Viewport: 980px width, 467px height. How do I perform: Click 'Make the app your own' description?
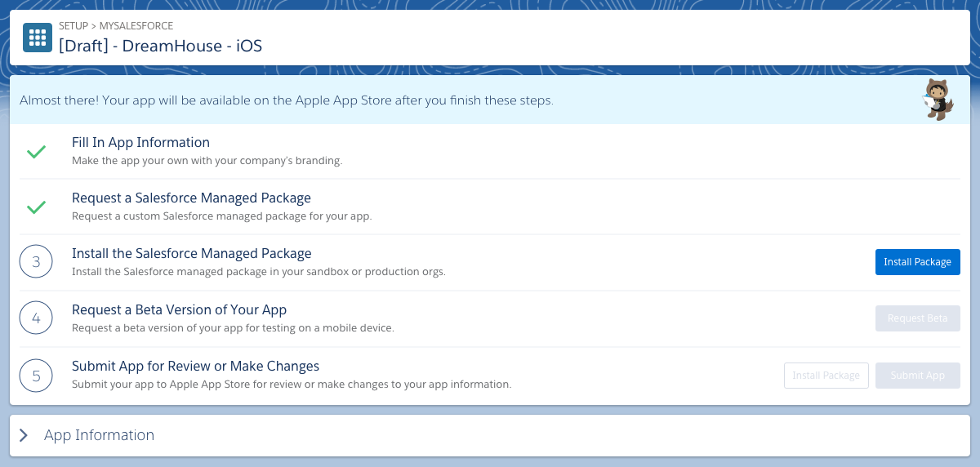coord(207,160)
